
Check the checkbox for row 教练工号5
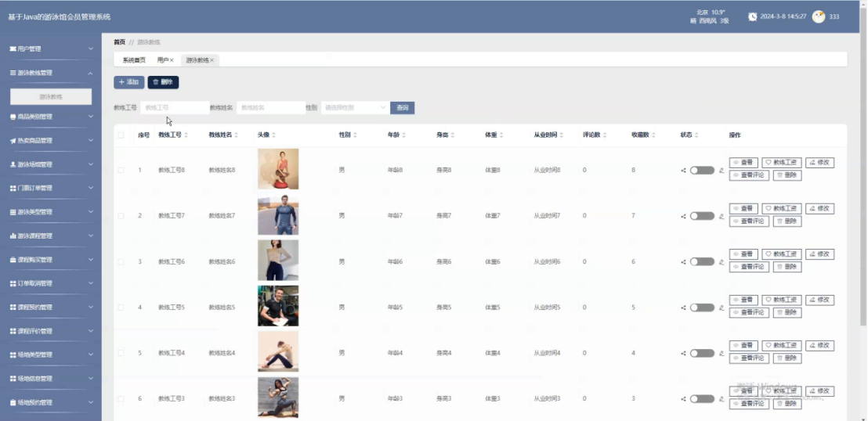121,308
